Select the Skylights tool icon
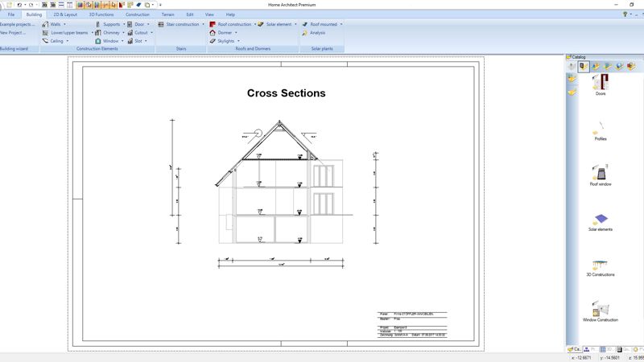Screen dimensions: 644x362 coord(213,41)
